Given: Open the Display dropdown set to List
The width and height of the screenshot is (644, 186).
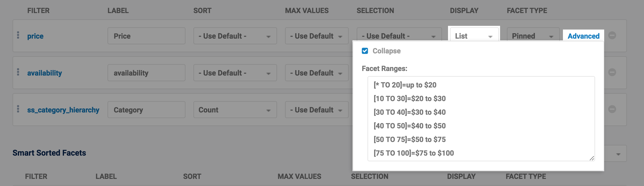Looking at the screenshot, I should point(474,36).
